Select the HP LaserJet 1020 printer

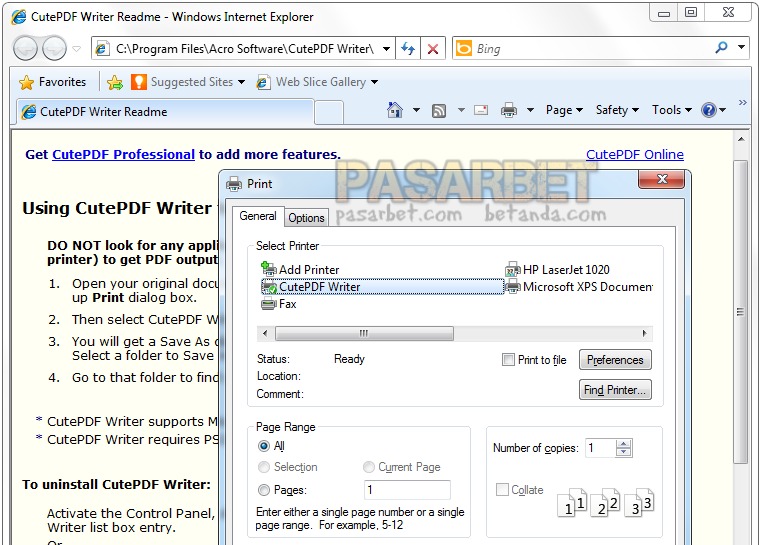[x=557, y=269]
